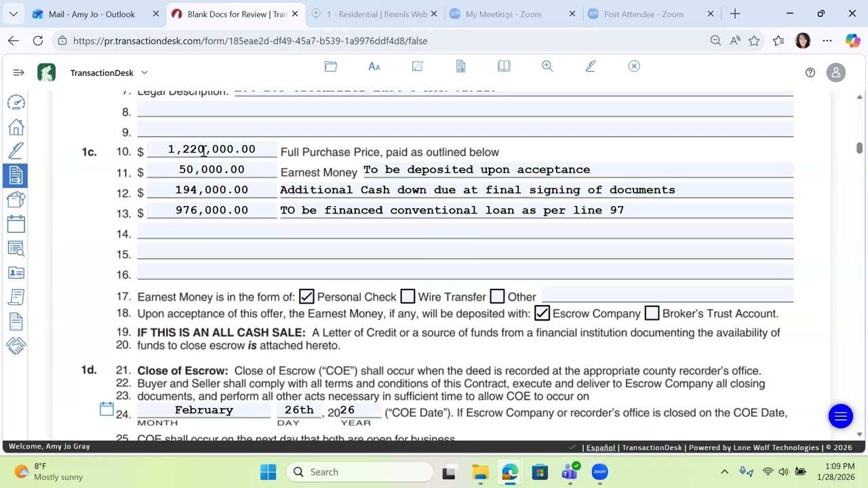The image size is (868, 488).
Task: Open the user account avatar
Action: click(x=836, y=73)
